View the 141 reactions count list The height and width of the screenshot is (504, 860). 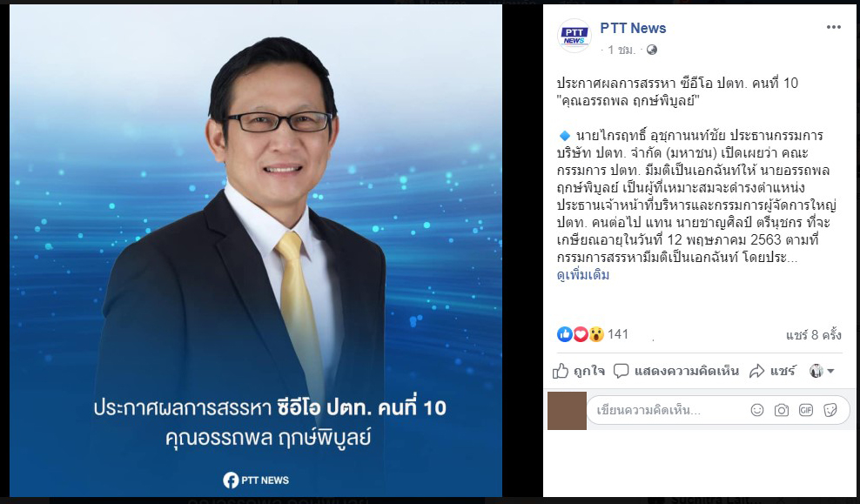click(617, 334)
